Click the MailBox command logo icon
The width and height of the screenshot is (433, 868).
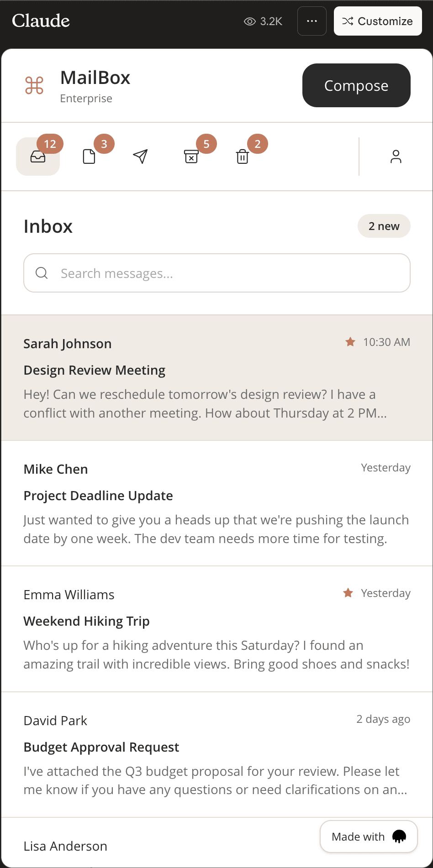pos(34,85)
